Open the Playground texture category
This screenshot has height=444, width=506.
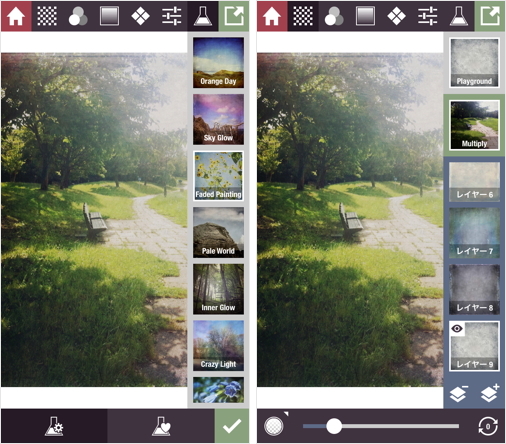tap(474, 63)
